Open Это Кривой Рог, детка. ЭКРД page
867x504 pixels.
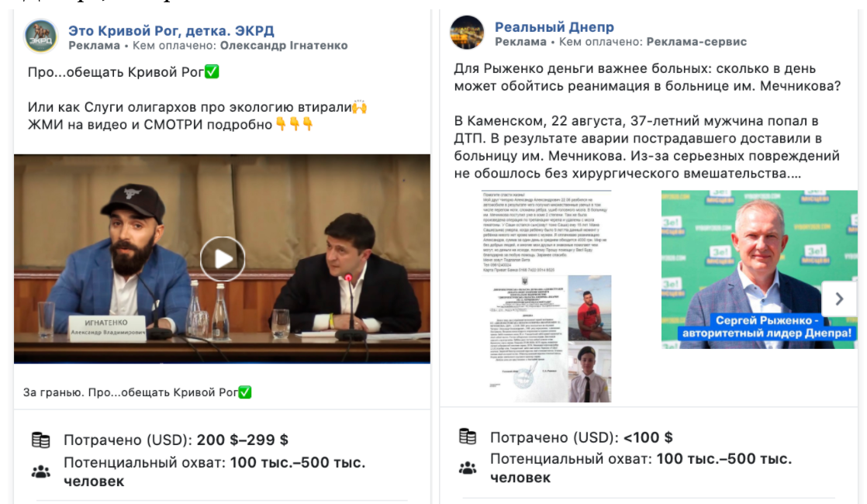[x=171, y=30]
